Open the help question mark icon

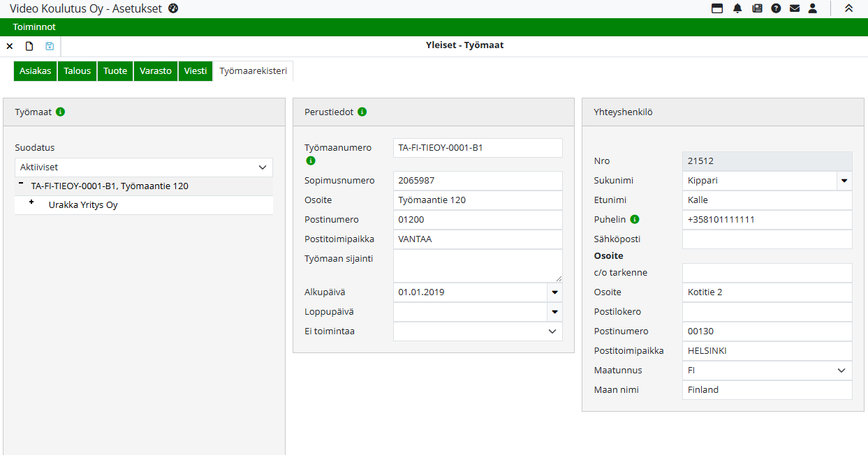tap(776, 8)
